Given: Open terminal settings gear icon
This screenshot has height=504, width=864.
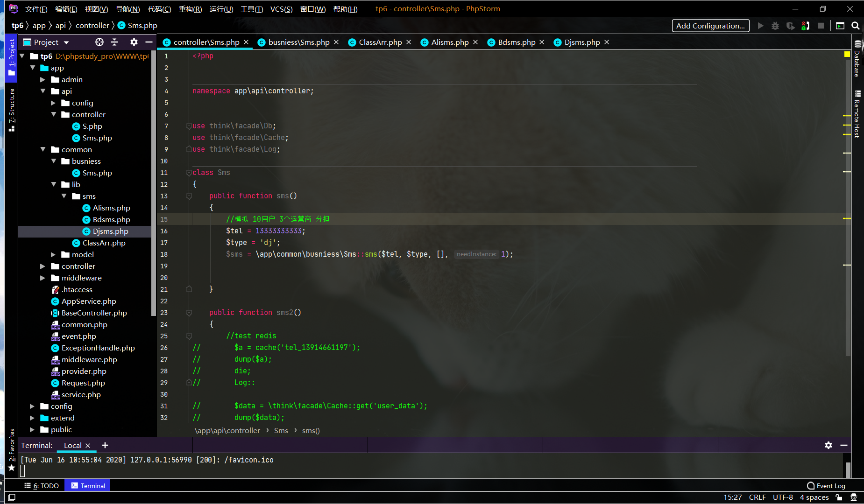Looking at the screenshot, I should [x=829, y=445].
